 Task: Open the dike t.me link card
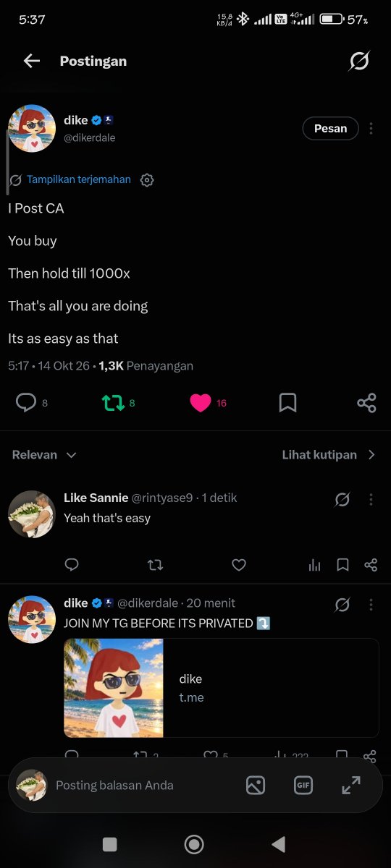pos(222,688)
